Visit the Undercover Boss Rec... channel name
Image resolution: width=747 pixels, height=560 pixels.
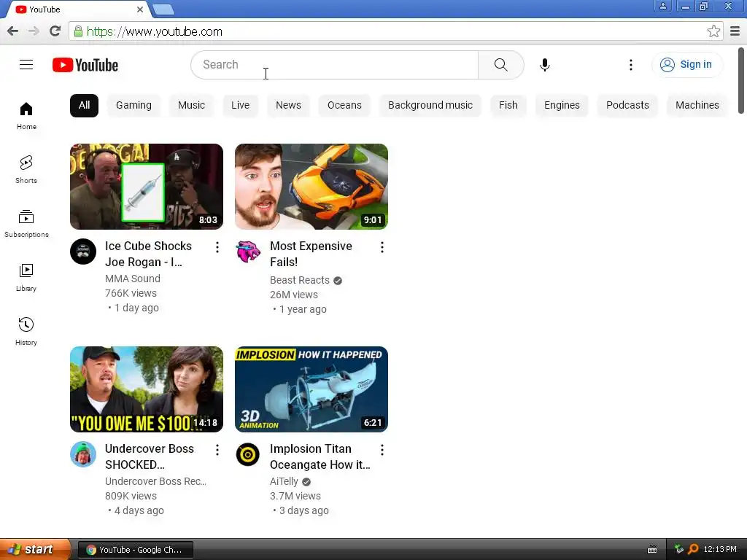155,481
